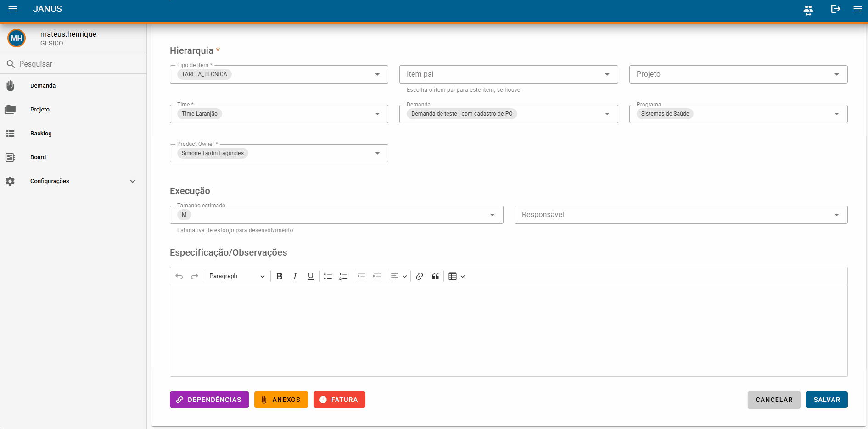This screenshot has height=429, width=868.
Task: Click the logout icon in top bar
Action: click(x=835, y=9)
